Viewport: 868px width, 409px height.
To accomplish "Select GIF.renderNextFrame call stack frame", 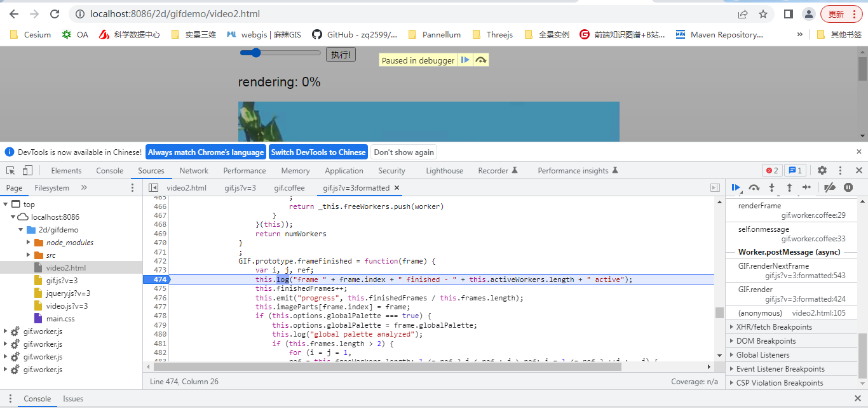I will point(792,271).
